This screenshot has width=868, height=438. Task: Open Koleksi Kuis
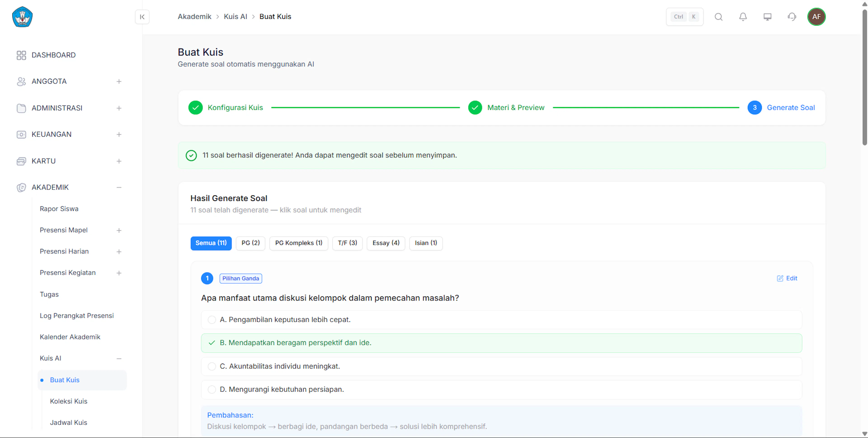click(69, 401)
